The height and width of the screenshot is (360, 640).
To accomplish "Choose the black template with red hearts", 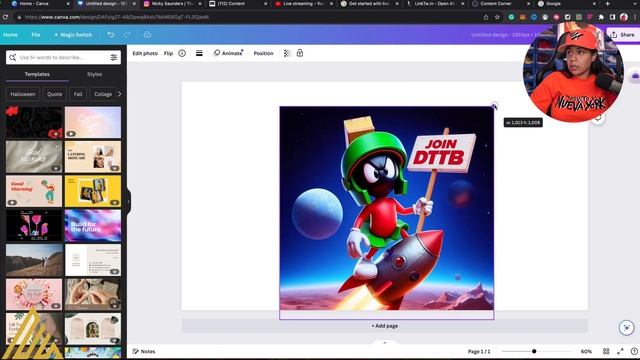I will (x=34, y=122).
